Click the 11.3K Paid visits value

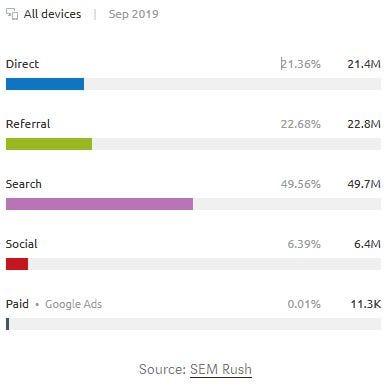pyautogui.click(x=366, y=304)
